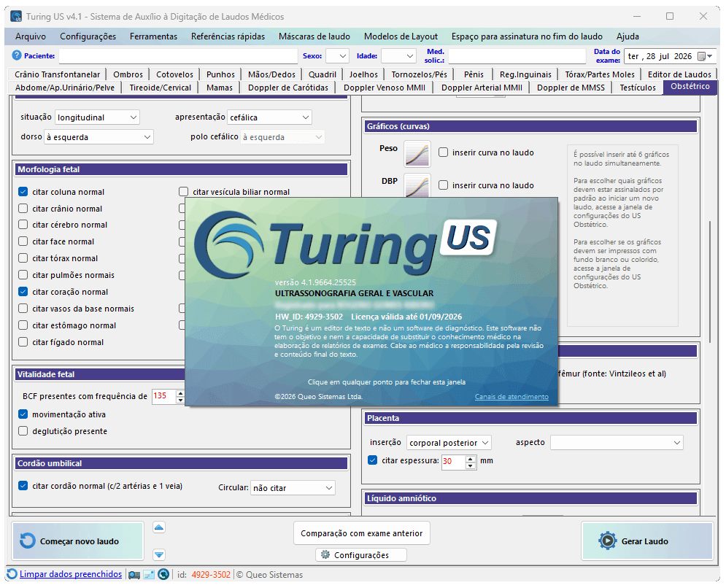Open the DBP growth curve chart icon
726x588 pixels.
417,185
